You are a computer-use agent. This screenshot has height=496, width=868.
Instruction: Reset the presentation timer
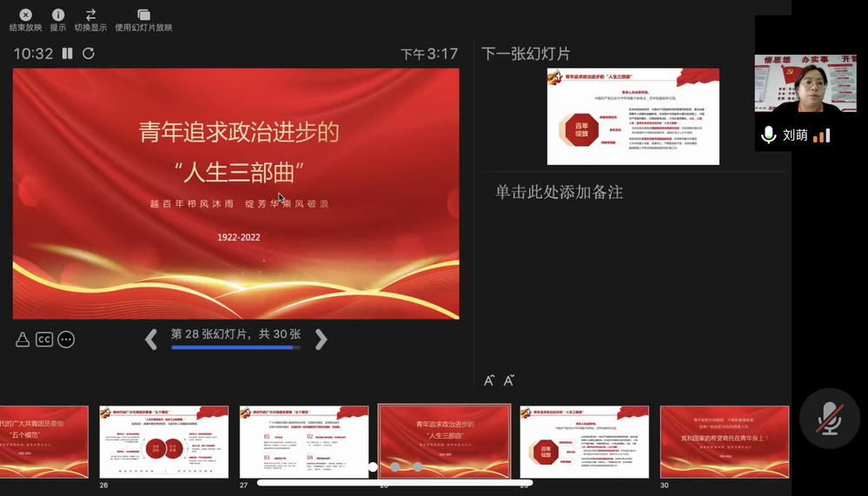pyautogui.click(x=89, y=54)
